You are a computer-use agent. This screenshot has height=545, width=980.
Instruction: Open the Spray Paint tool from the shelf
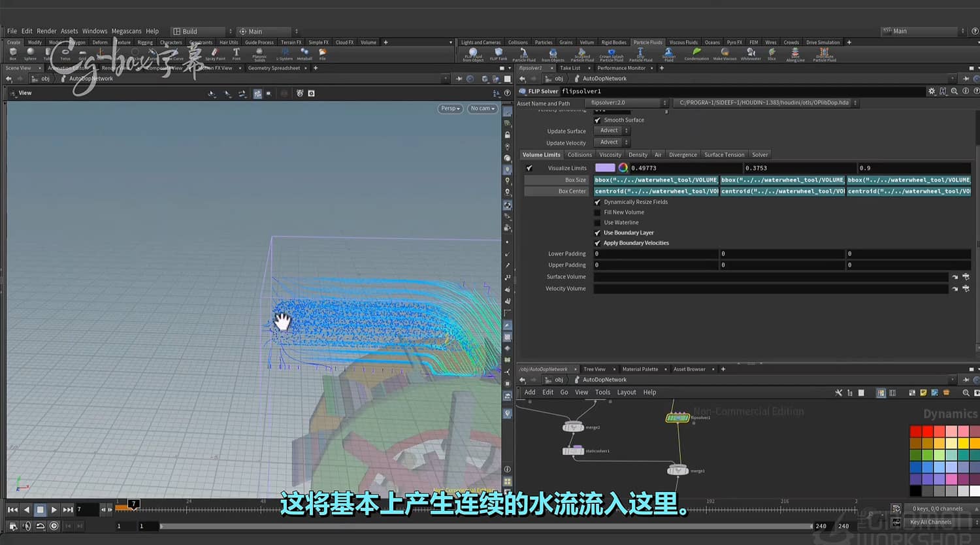214,53
